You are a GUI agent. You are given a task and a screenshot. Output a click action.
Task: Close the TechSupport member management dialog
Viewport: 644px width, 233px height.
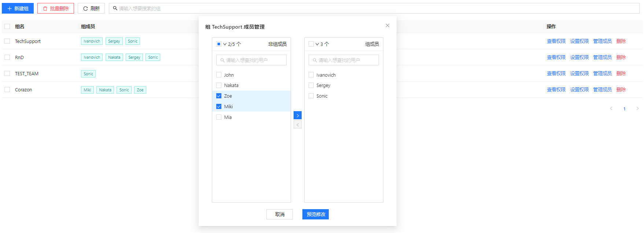coord(387,26)
